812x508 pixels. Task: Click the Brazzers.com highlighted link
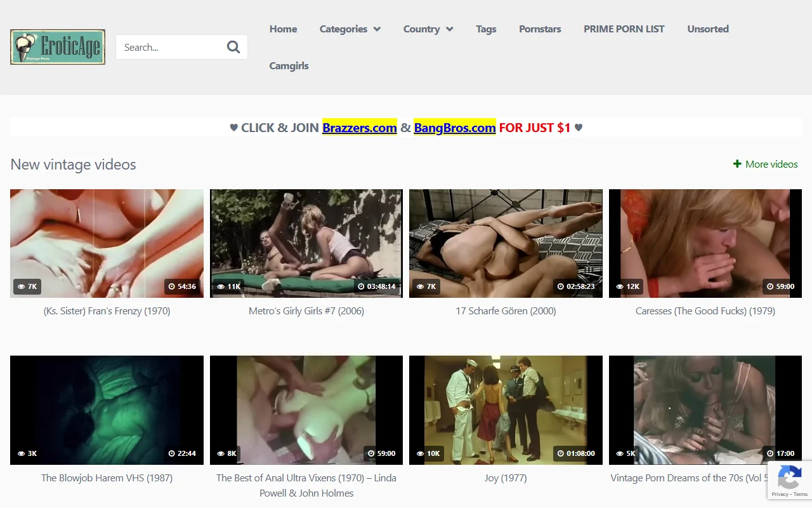click(359, 128)
